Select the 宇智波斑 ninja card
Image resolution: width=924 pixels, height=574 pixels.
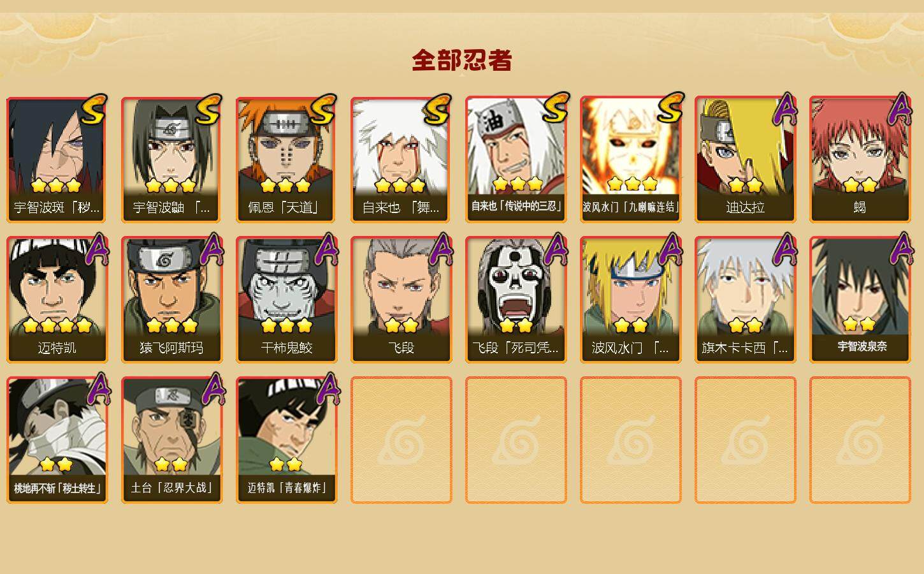coord(57,159)
